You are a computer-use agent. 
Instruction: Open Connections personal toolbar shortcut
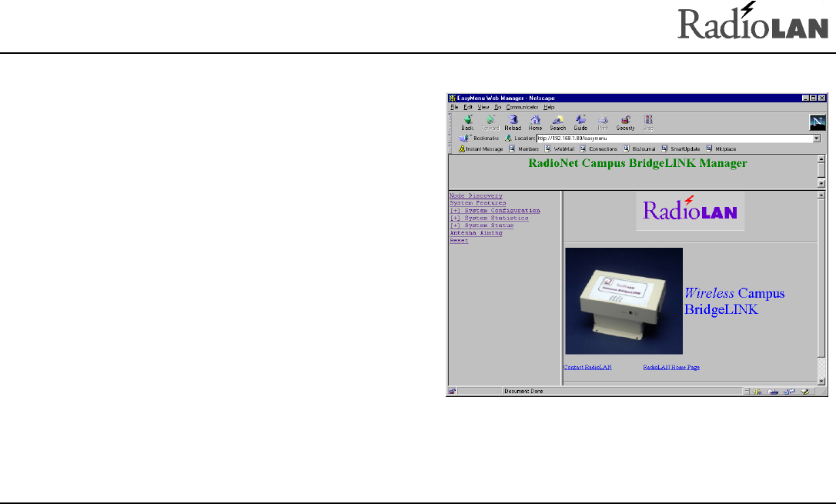click(598, 149)
